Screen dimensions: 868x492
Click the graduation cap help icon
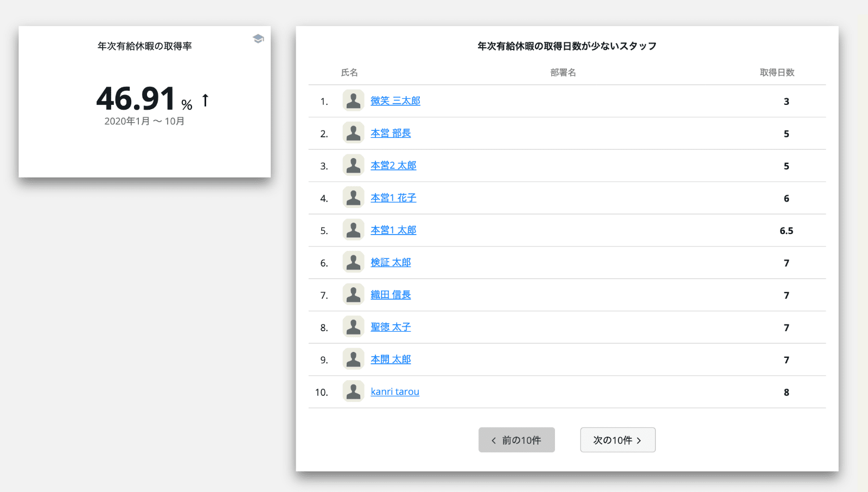(x=258, y=39)
